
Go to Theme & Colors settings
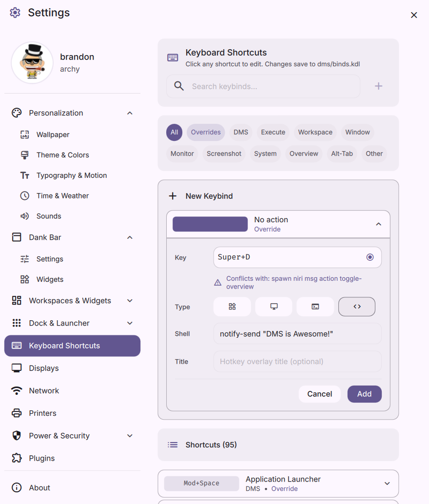tap(62, 155)
